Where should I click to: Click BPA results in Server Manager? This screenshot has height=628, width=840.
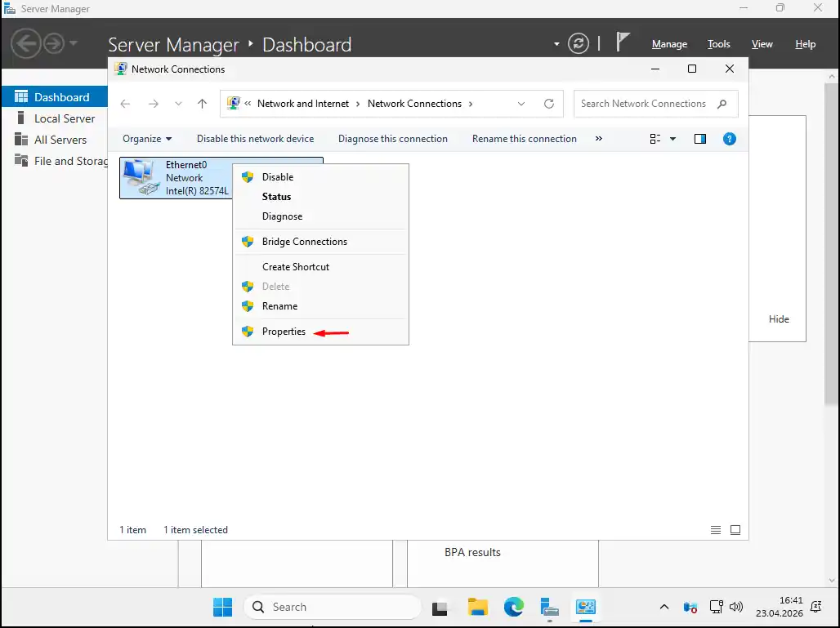(x=472, y=553)
